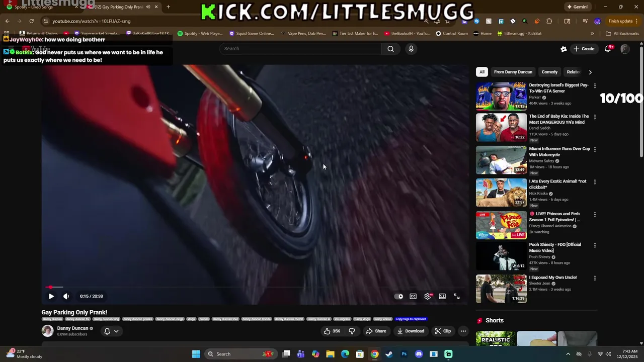Enter fullscreen mode in the player

point(457,296)
